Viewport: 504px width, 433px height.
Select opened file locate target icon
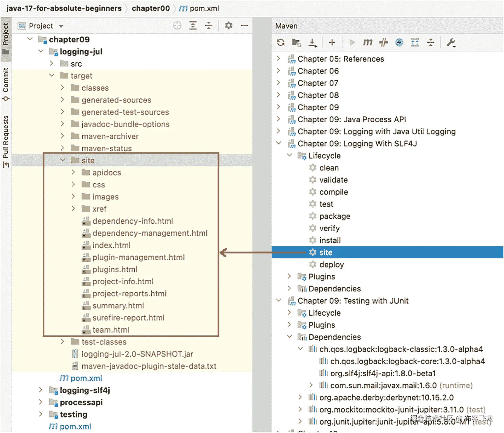coord(177,26)
